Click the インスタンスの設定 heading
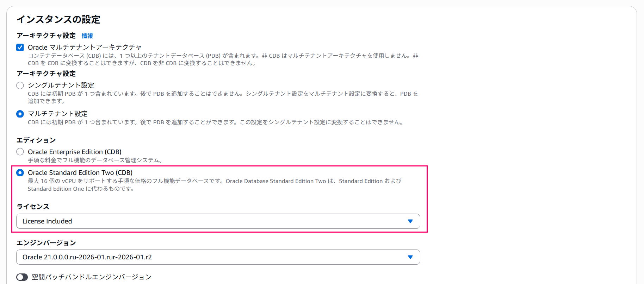This screenshot has height=284, width=644. point(58,19)
